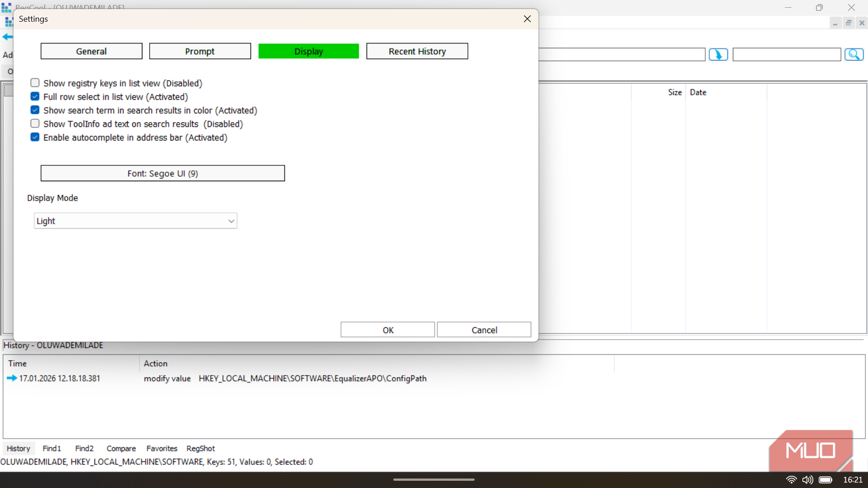Toggle autocomplete in address bar checkbox

coord(35,137)
